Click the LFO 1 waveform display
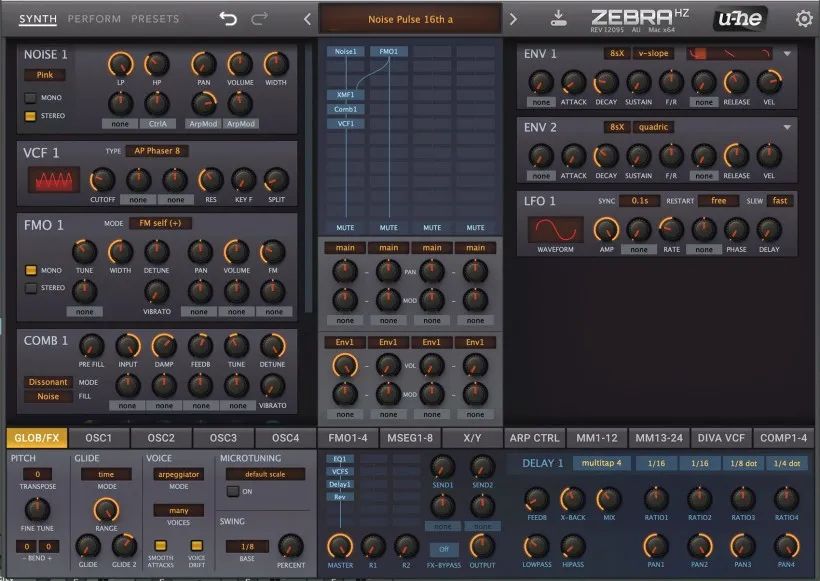This screenshot has width=820, height=581. pos(555,230)
